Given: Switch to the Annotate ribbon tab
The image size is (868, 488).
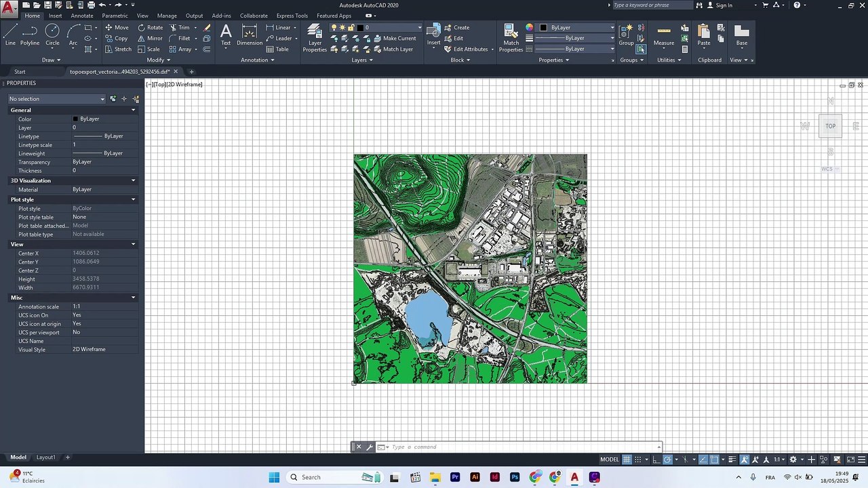Looking at the screenshot, I should [x=82, y=16].
